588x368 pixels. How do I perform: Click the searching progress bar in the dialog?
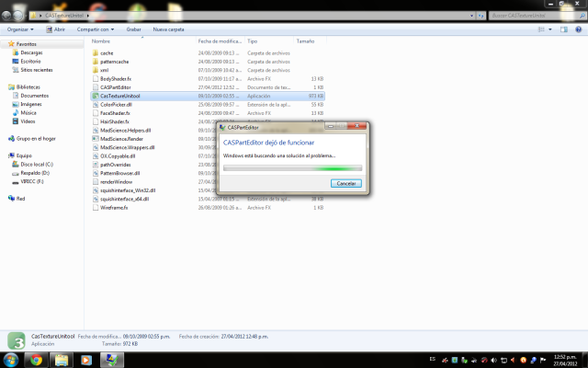[292, 168]
